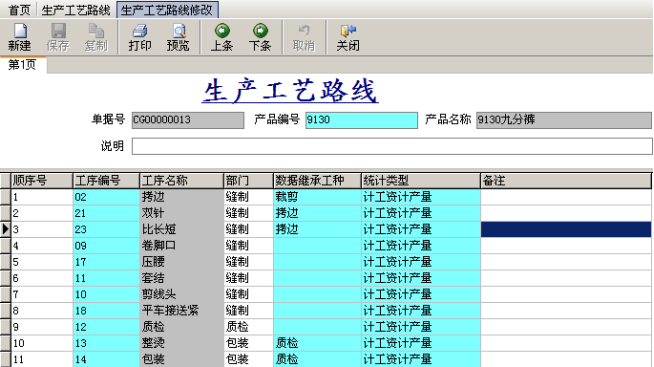
Task: Click 工序编号 cell '10'
Action: tap(106, 294)
